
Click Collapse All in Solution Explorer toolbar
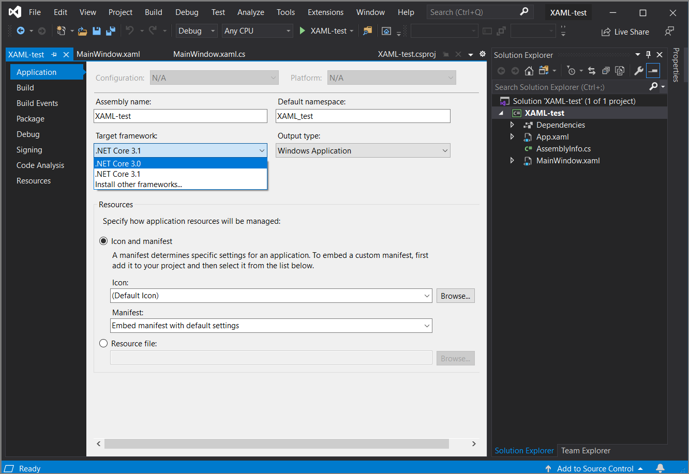(605, 71)
